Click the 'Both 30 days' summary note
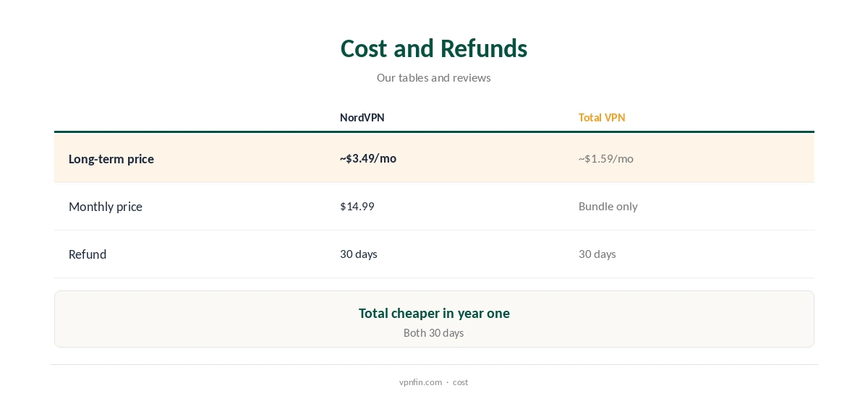The width and height of the screenshot is (868, 396). [x=434, y=333]
